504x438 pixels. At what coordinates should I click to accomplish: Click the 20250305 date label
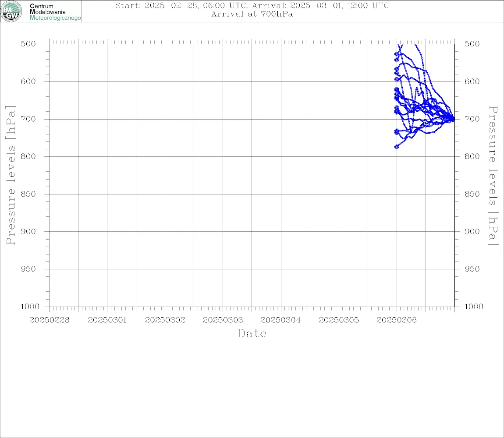tap(339, 320)
